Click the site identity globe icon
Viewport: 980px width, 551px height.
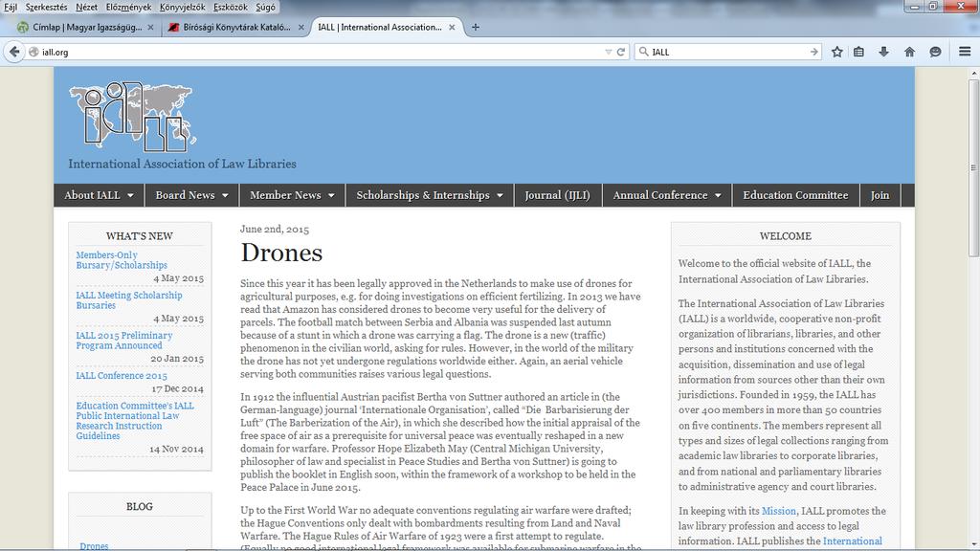(x=33, y=52)
